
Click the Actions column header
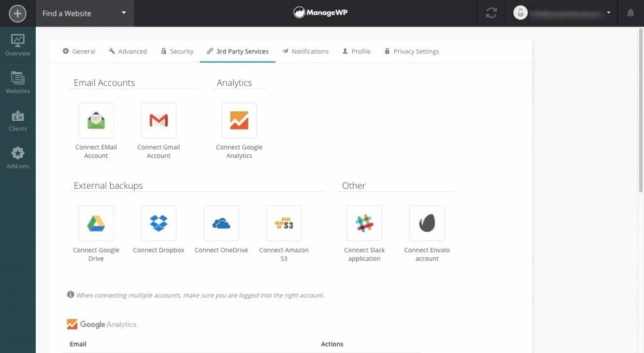(332, 344)
